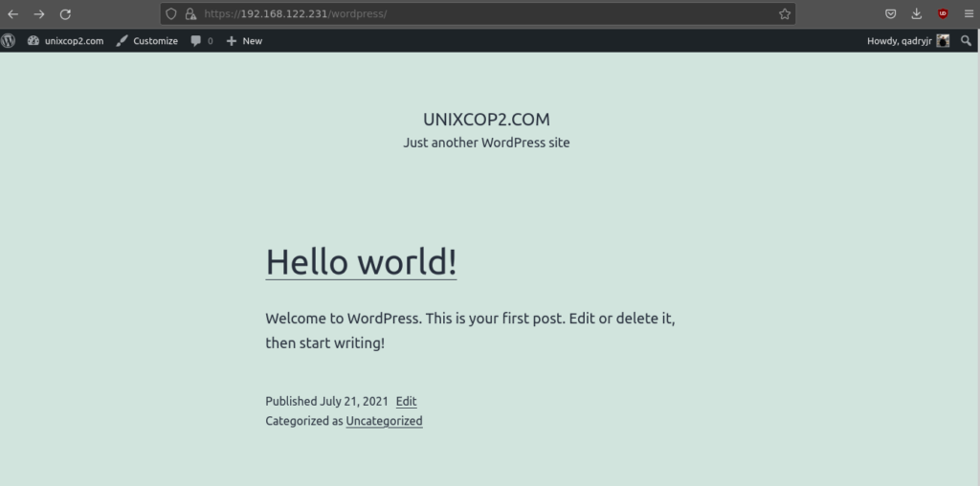This screenshot has width=980, height=486.
Task: Open the uBlock Origin extension icon
Action: click(943, 13)
